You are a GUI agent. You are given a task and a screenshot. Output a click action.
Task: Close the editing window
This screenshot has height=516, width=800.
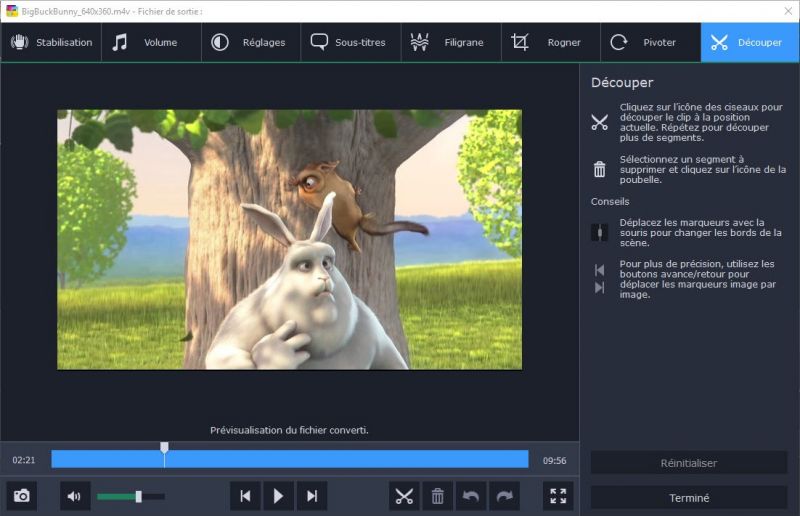pos(788,11)
